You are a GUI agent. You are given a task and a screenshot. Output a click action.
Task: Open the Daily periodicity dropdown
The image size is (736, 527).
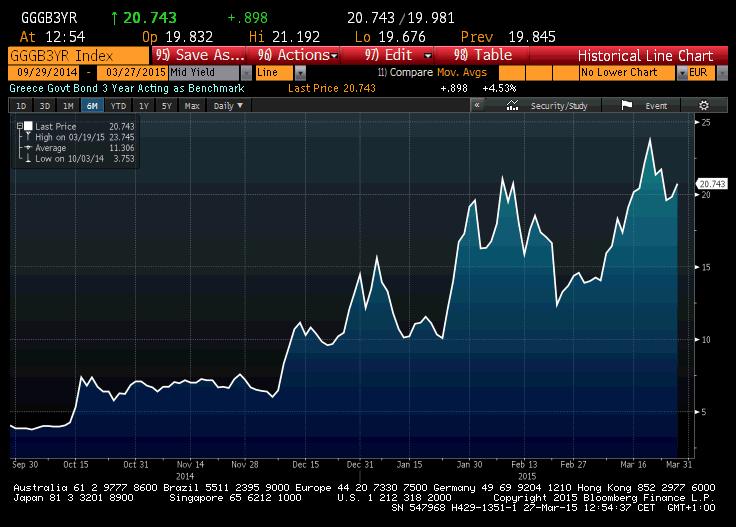coord(229,106)
